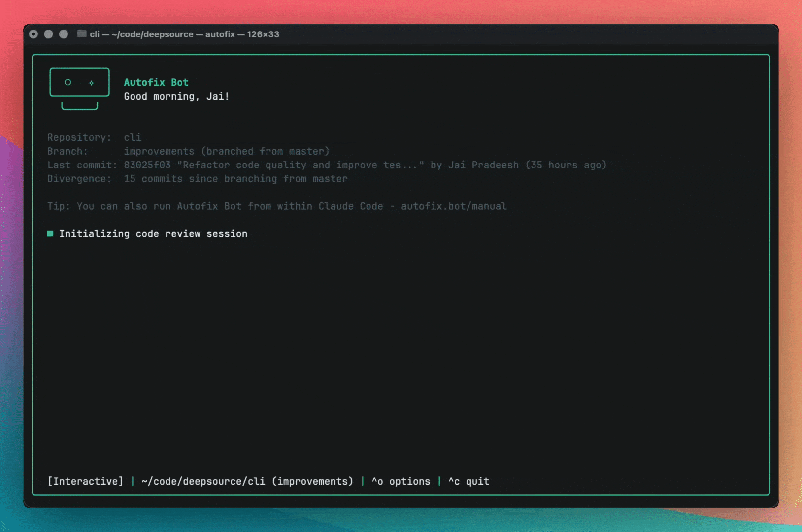Select the ^o options shortcut
Screen dimensions: 802x532
point(401,481)
